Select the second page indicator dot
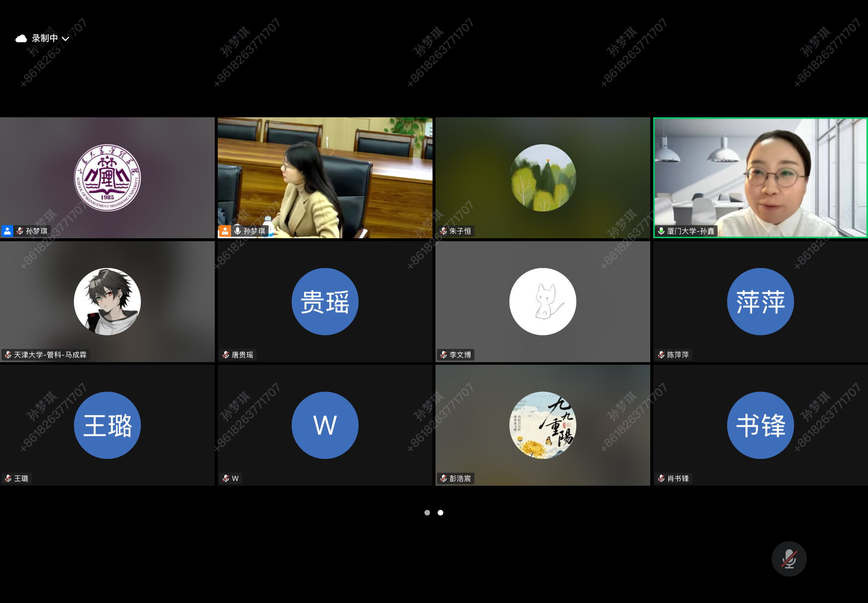Viewport: 868px width, 603px height. [440, 512]
